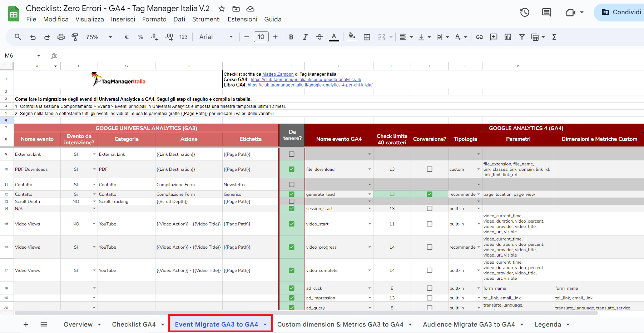Toggle Da tenere for Contatto Newsletter row
This screenshot has height=333, width=644.
(x=292, y=185)
